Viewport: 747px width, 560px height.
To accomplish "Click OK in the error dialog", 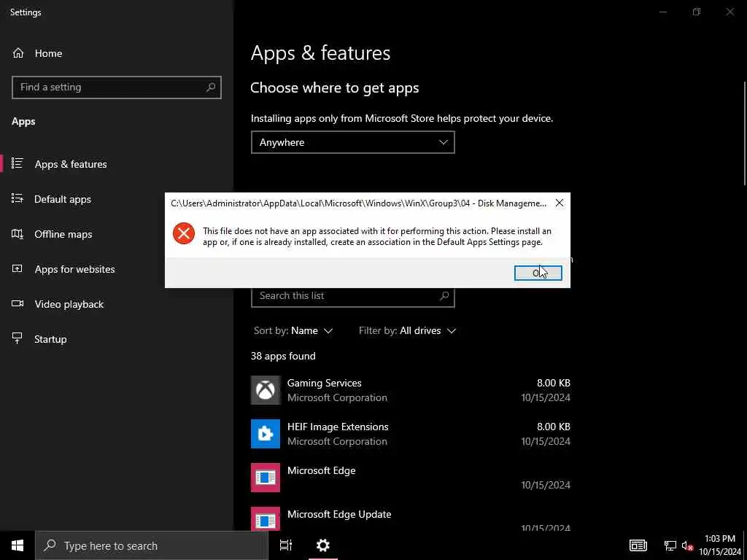I will click(538, 273).
